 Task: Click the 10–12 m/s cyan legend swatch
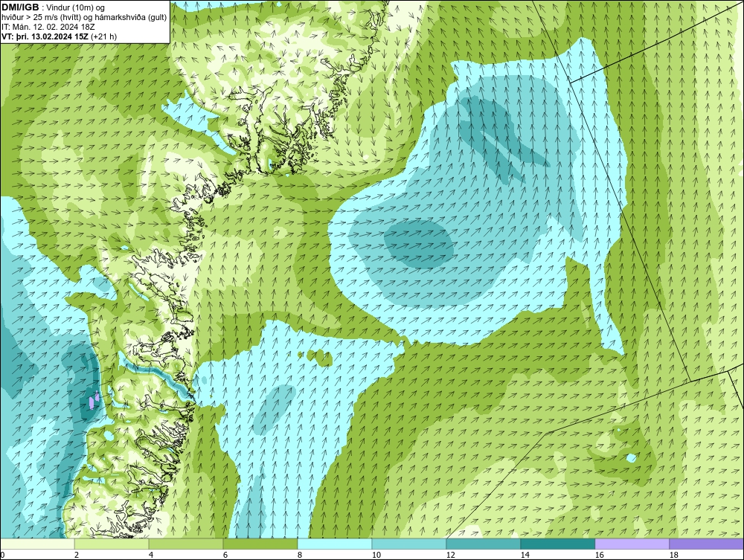pos(409,544)
